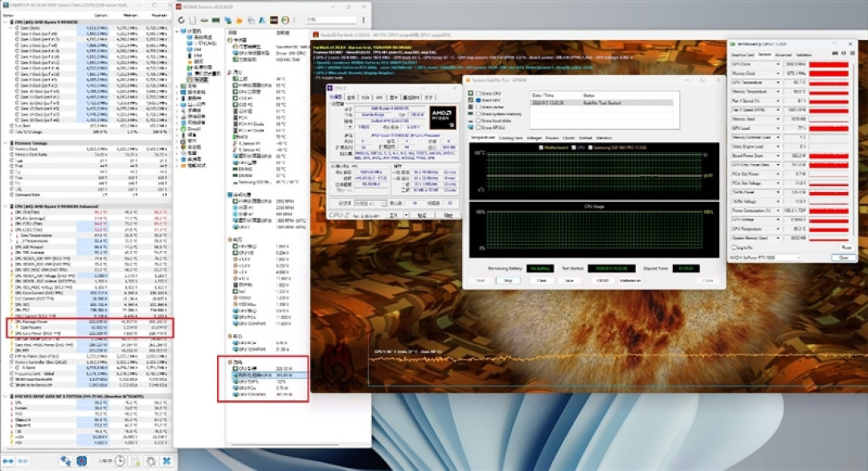Click the AMD Ryzen logo in CPU-Z
This screenshot has width=868, height=471.
[443, 117]
